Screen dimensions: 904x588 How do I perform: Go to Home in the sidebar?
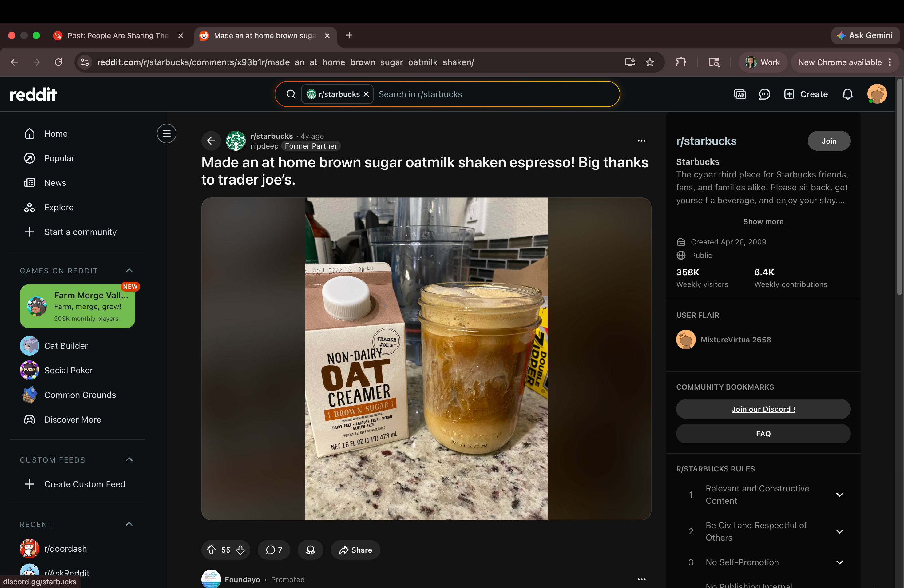pos(77,133)
